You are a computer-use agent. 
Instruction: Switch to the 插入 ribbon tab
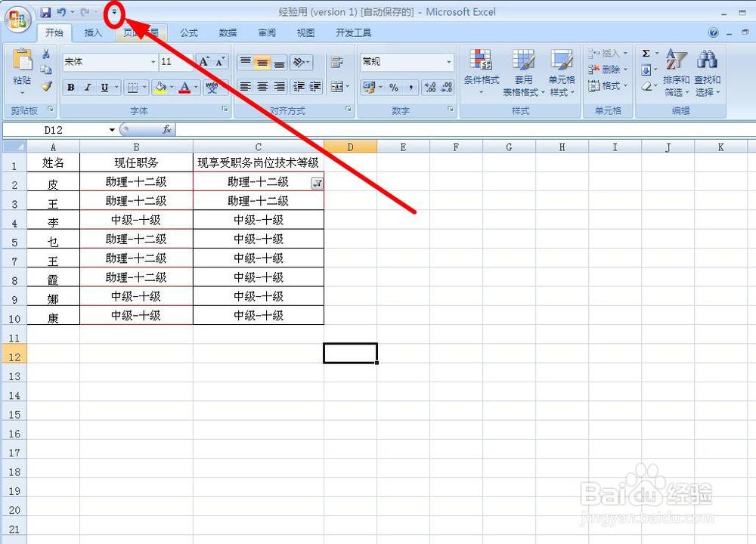click(x=92, y=32)
